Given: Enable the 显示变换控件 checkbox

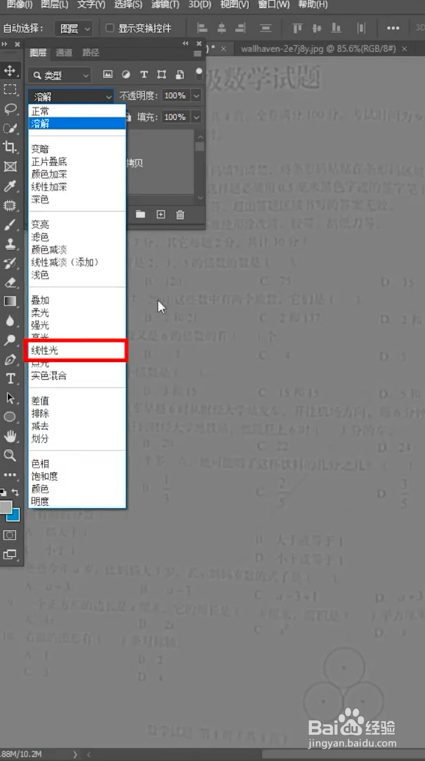Looking at the screenshot, I should (x=110, y=28).
